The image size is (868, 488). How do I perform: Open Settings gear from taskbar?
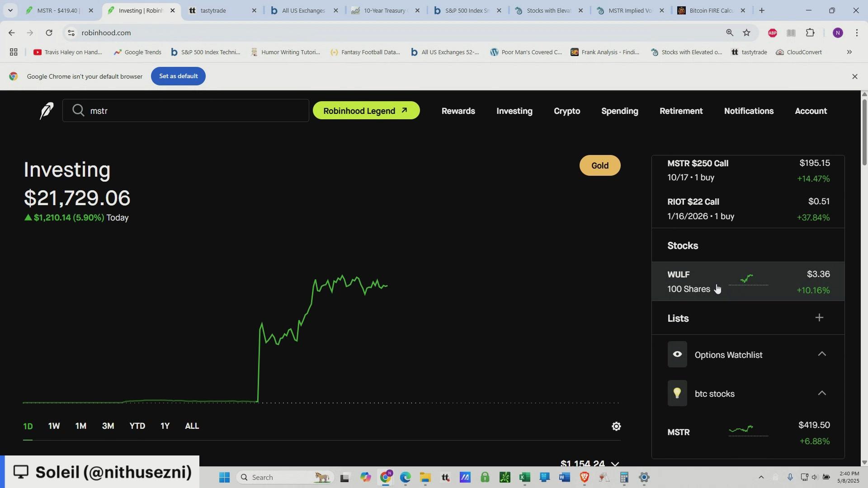point(645,478)
